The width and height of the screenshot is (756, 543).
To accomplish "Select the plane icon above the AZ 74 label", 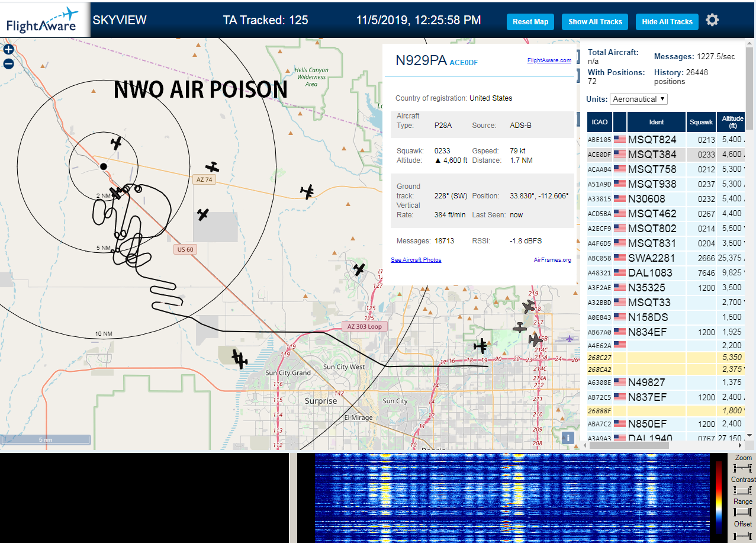I will pyautogui.click(x=212, y=168).
